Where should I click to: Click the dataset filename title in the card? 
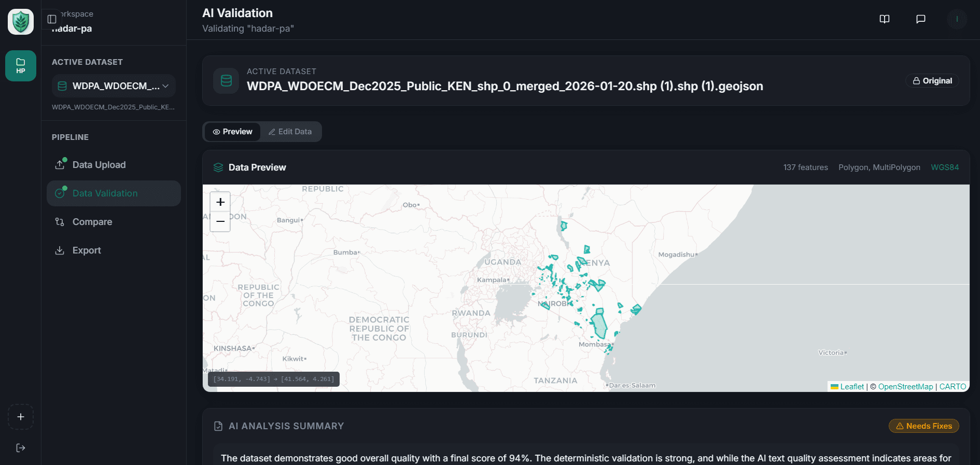pos(505,86)
